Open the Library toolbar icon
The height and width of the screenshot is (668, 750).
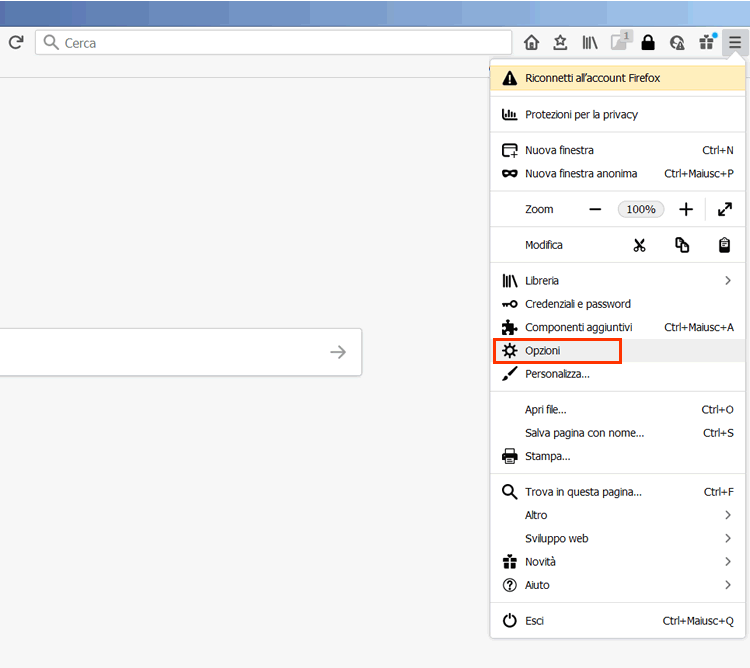590,43
